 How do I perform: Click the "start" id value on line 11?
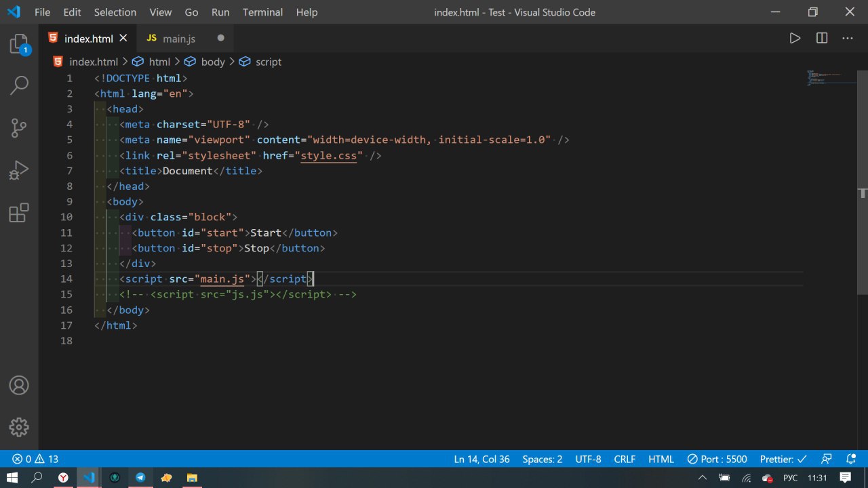222,232
